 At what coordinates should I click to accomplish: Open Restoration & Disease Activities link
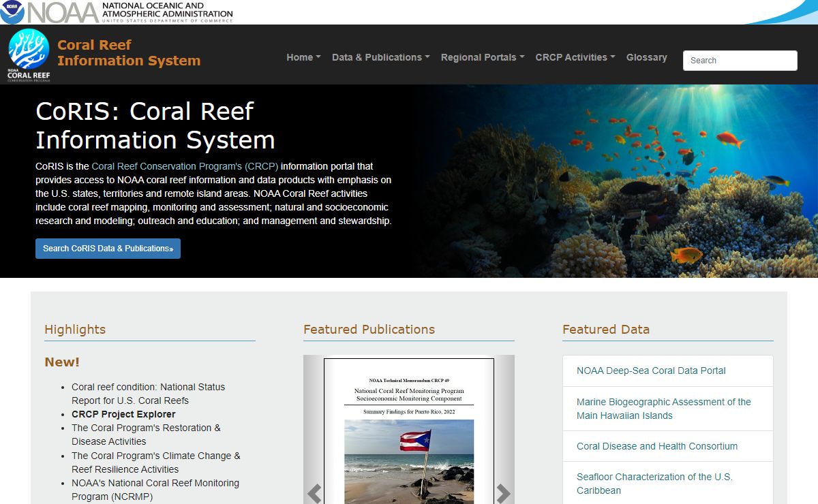(x=146, y=435)
